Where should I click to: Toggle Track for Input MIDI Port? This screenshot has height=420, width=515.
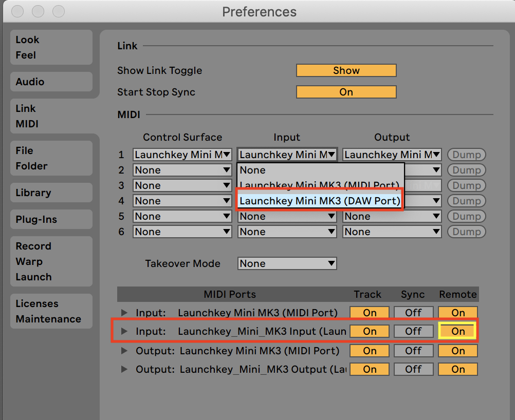[x=370, y=312]
